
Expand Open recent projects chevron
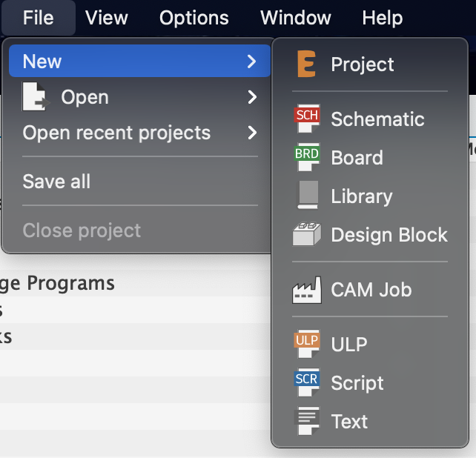(252, 133)
